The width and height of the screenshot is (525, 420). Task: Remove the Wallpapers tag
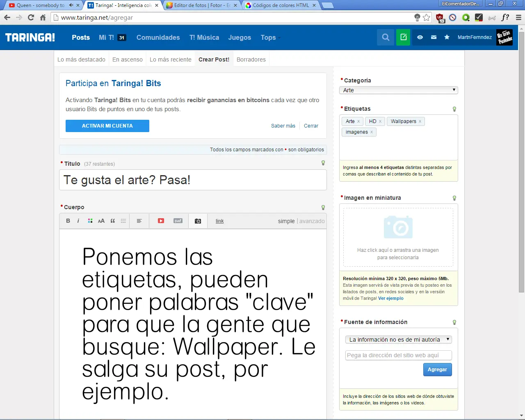(420, 121)
